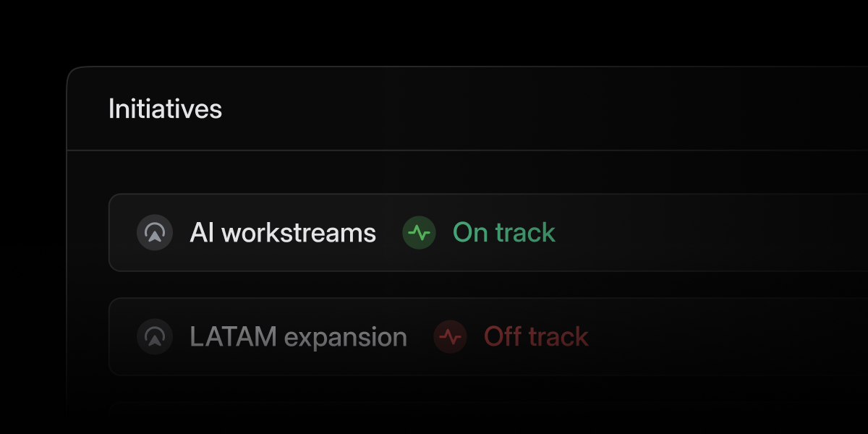This screenshot has height=434, width=868.
Task: Click the red Off track pulse icon
Action: [x=450, y=337]
